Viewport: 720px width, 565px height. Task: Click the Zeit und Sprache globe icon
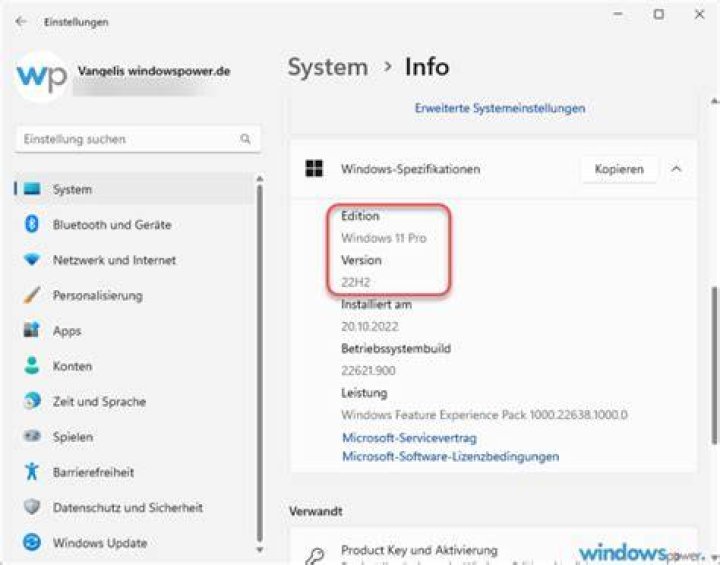click(x=32, y=401)
